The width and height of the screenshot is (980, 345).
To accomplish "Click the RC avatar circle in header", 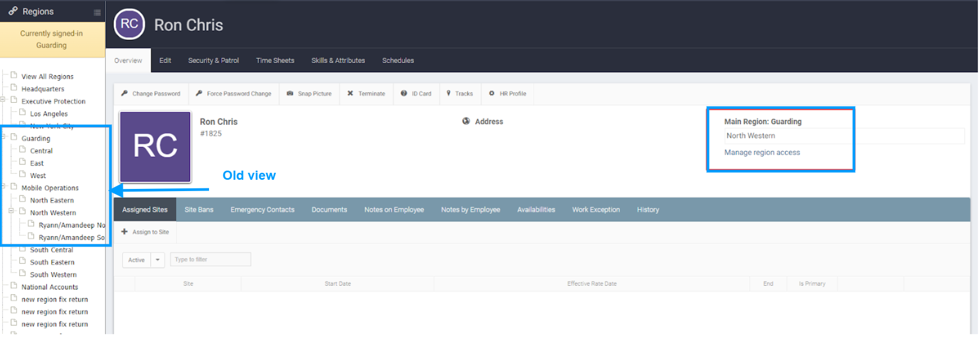I will (129, 24).
